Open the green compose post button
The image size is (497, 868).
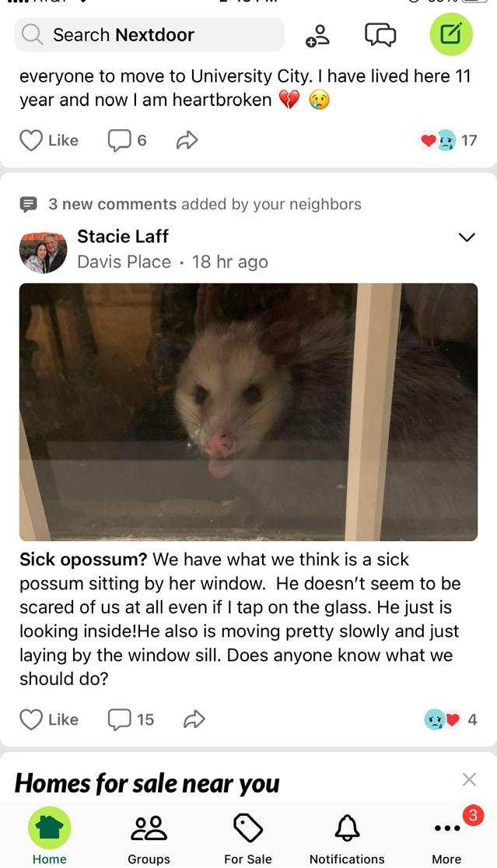[x=451, y=35]
